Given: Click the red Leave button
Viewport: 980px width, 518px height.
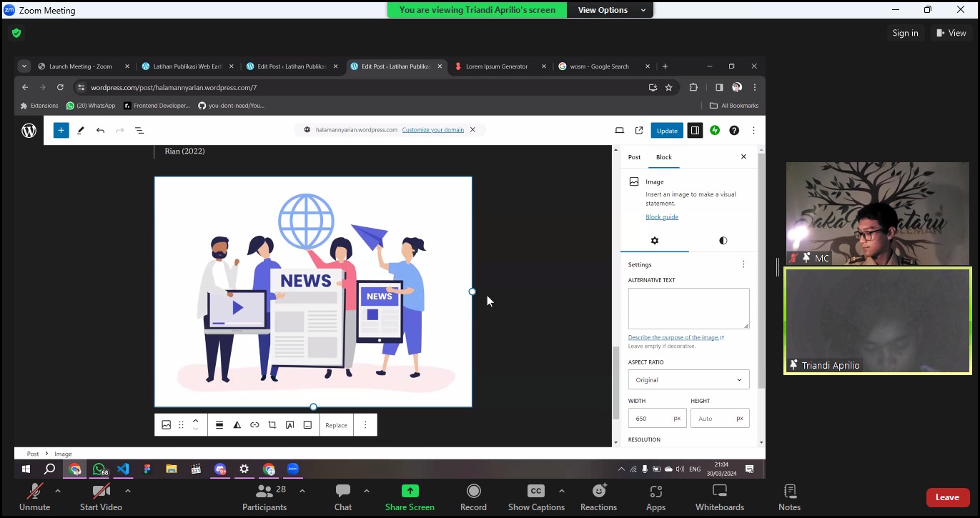Looking at the screenshot, I should pos(947,497).
